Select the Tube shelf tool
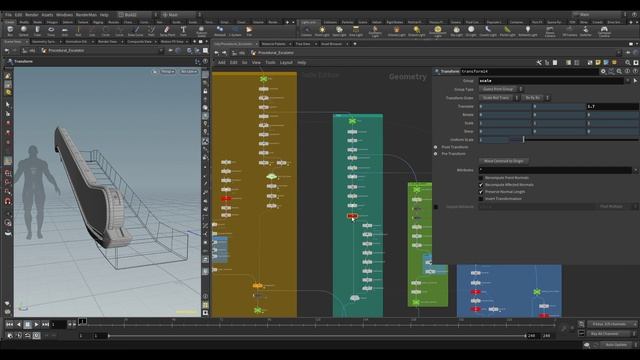 click(x=37, y=31)
